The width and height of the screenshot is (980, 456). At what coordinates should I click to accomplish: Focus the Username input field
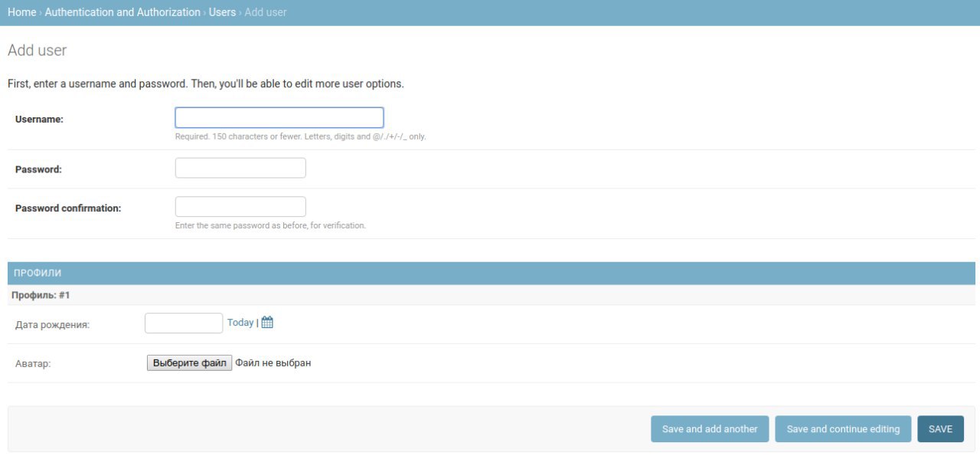pos(279,117)
